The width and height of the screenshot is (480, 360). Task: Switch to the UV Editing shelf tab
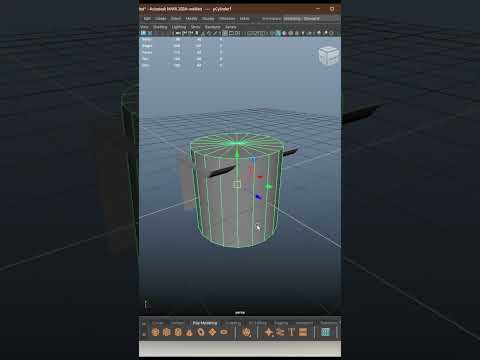258,323
